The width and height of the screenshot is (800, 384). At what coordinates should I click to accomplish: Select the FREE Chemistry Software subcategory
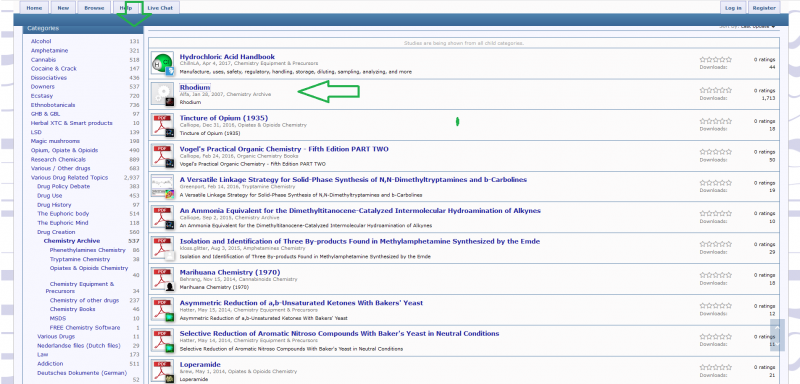tap(85, 327)
